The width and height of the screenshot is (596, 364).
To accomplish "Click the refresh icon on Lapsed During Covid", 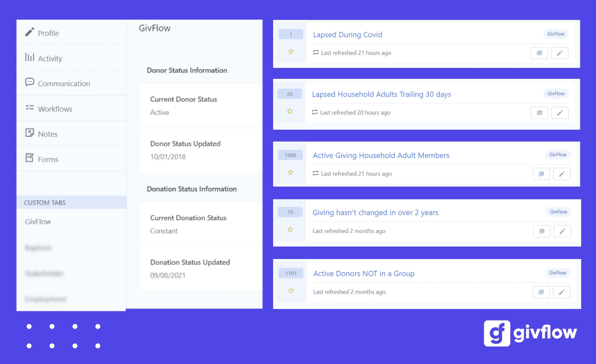I will 316,53.
